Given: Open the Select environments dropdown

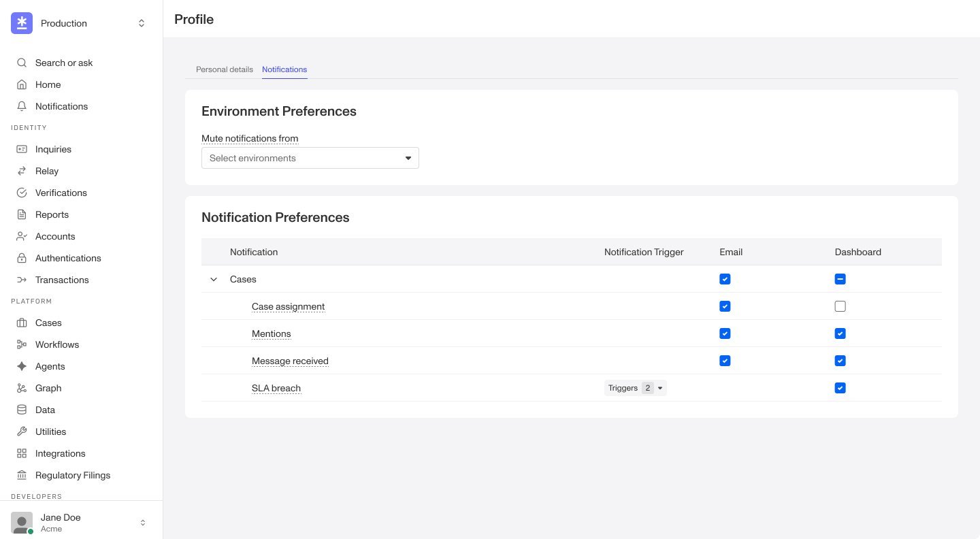Looking at the screenshot, I should point(310,158).
